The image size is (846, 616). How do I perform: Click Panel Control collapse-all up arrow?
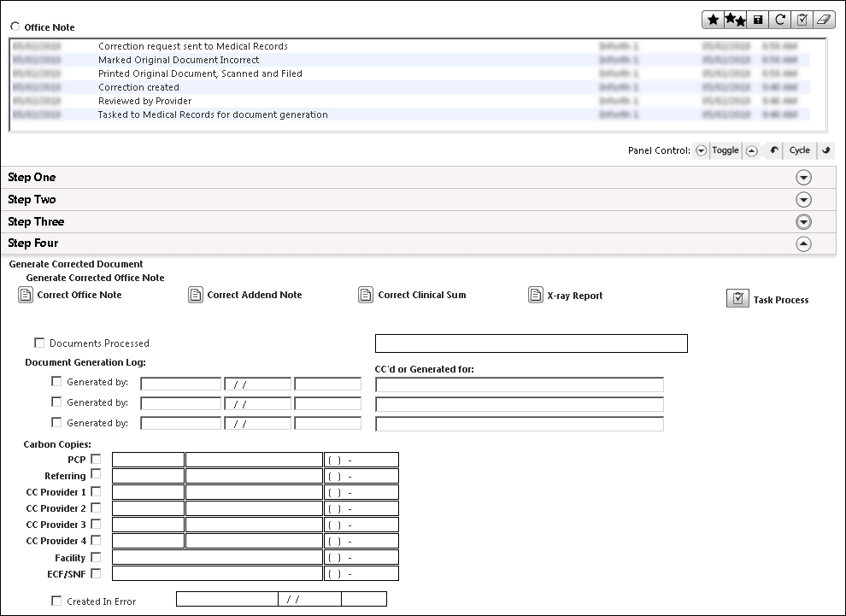coord(752,150)
